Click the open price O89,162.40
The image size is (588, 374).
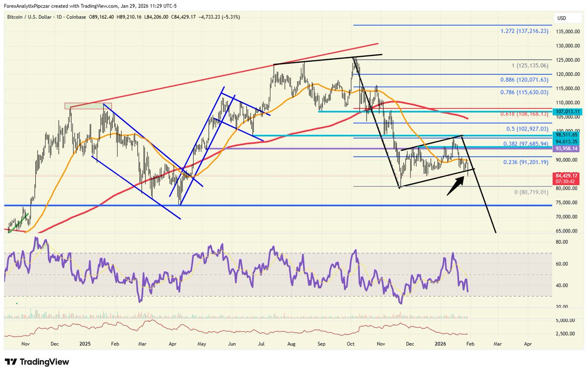click(x=102, y=17)
